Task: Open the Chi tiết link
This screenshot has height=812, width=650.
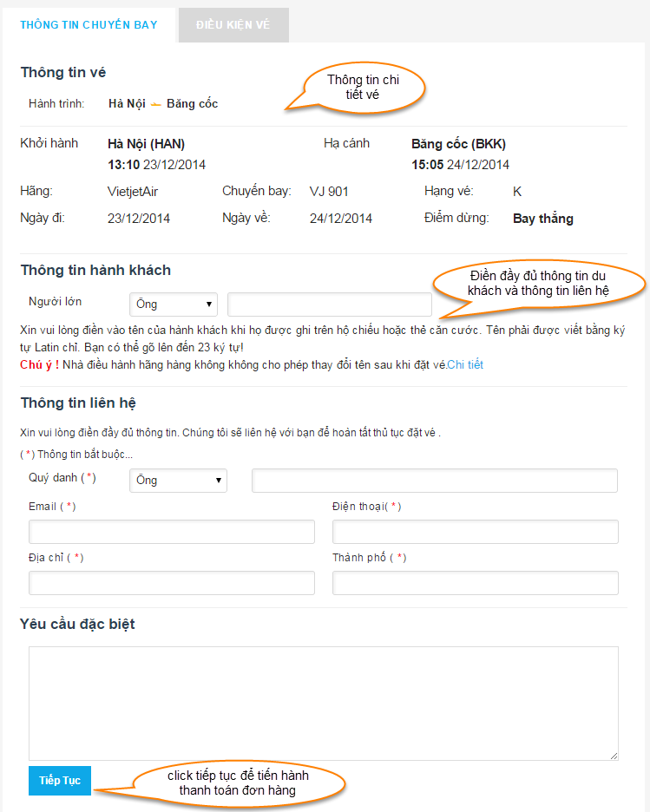Action: (x=465, y=364)
